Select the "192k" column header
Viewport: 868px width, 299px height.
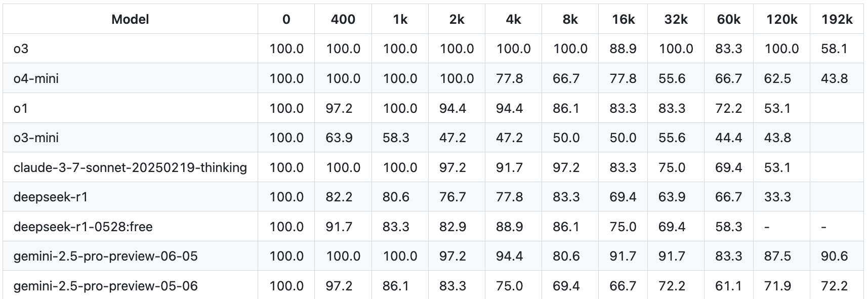click(837, 19)
